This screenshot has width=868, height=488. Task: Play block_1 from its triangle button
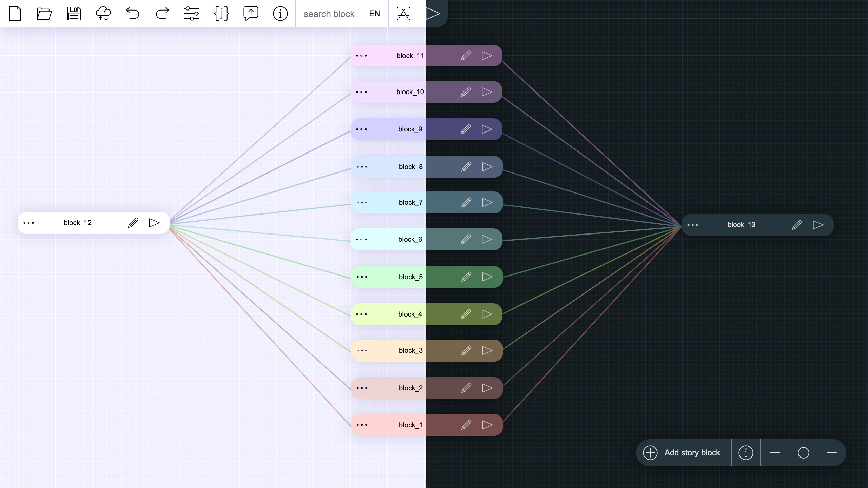click(487, 425)
